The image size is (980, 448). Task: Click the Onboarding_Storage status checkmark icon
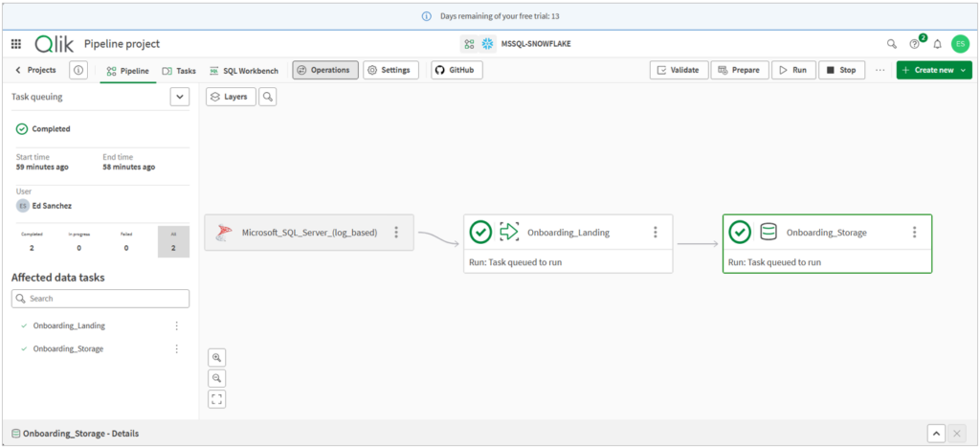pos(740,233)
